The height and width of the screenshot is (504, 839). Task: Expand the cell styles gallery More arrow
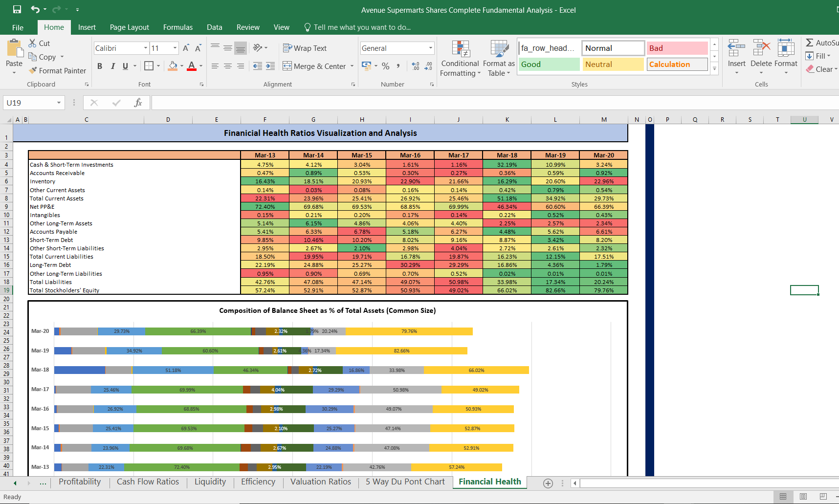click(714, 68)
